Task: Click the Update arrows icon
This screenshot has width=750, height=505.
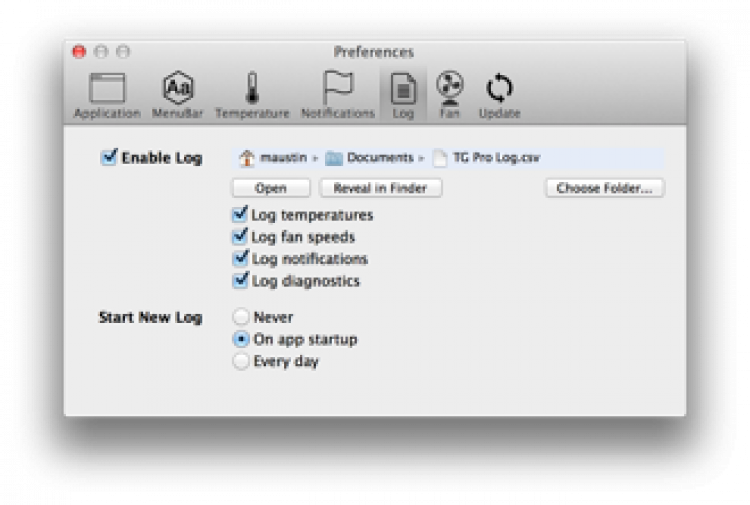Action: pyautogui.click(x=499, y=89)
